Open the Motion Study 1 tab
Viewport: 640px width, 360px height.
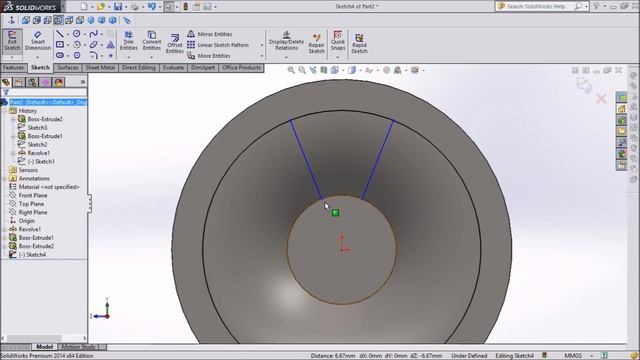click(x=81, y=347)
